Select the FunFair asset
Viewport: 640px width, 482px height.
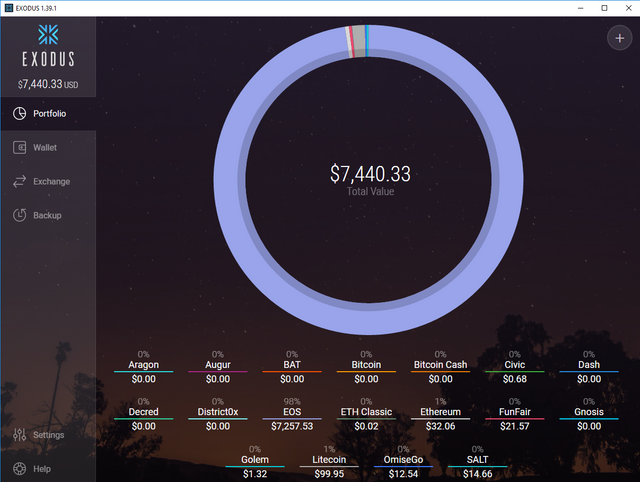click(515, 412)
